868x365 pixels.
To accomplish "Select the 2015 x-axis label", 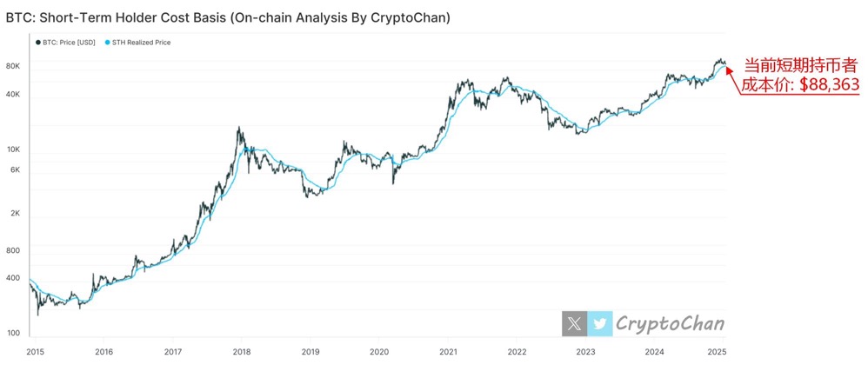I will coord(35,352).
